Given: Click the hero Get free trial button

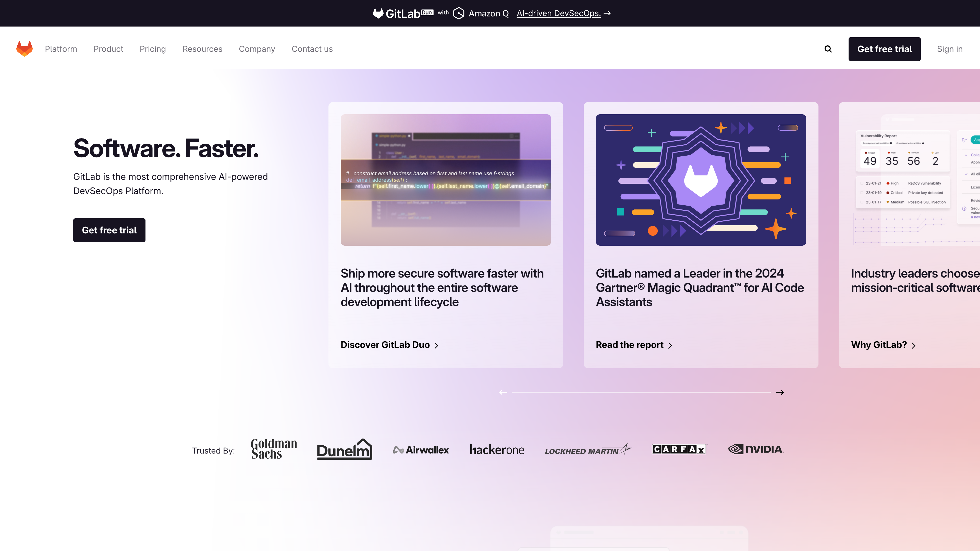Looking at the screenshot, I should point(109,230).
